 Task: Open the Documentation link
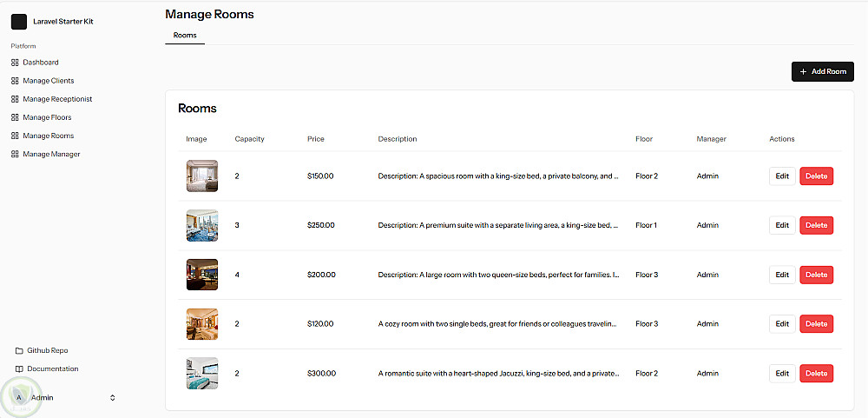click(x=52, y=369)
